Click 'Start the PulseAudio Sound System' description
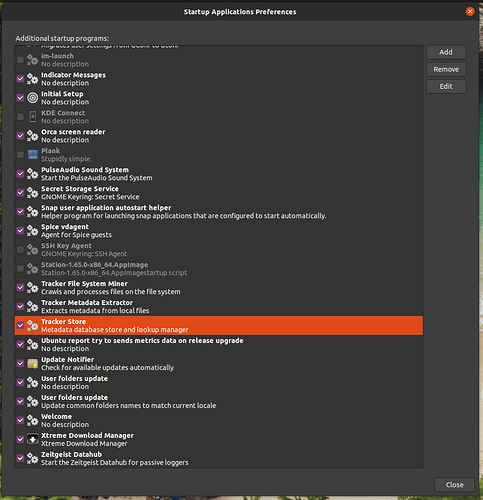This screenshot has width=483, height=500. click(97, 178)
